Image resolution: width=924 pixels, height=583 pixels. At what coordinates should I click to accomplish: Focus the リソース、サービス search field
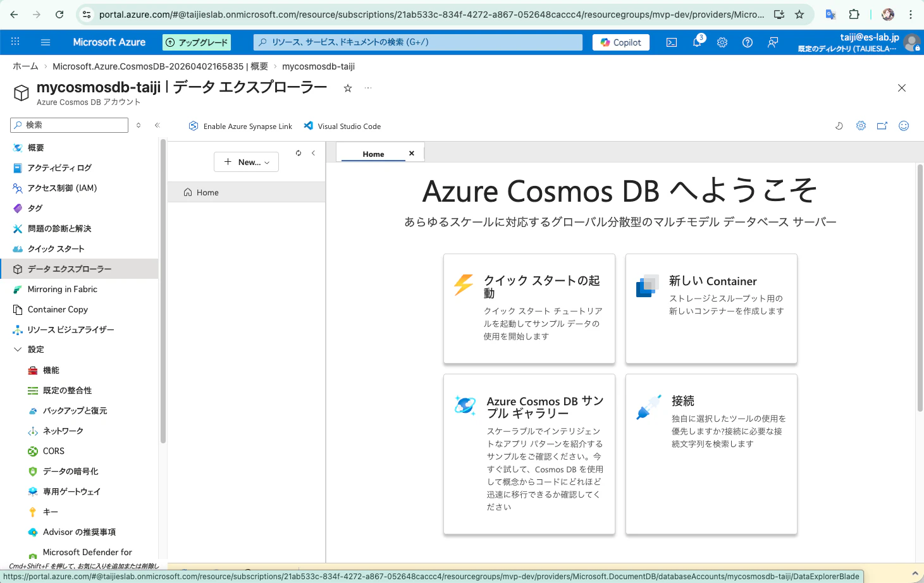[418, 42]
